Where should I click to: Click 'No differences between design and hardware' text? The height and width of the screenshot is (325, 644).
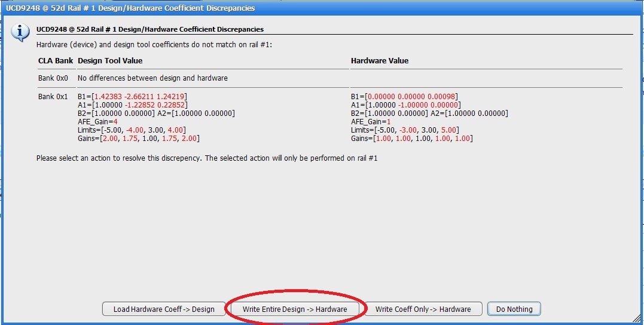[152, 78]
